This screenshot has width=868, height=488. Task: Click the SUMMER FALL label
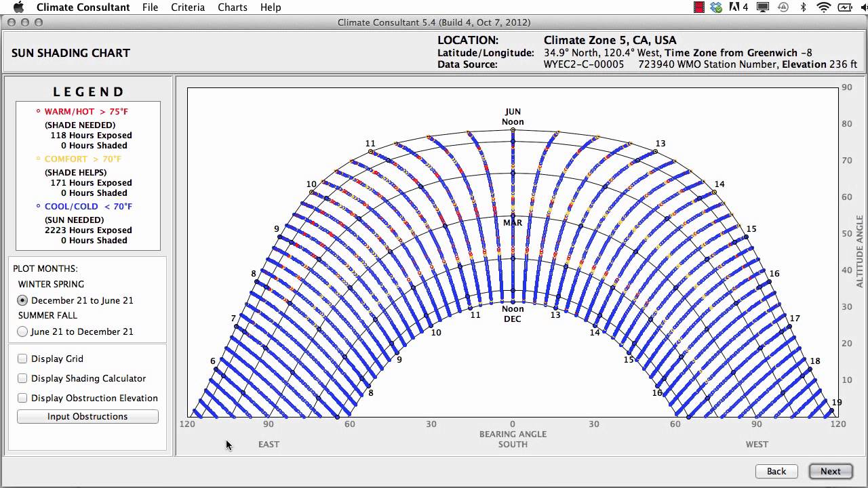tap(47, 315)
